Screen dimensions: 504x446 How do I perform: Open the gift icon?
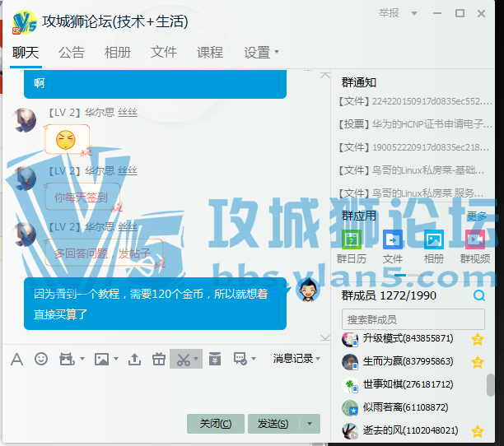159,359
